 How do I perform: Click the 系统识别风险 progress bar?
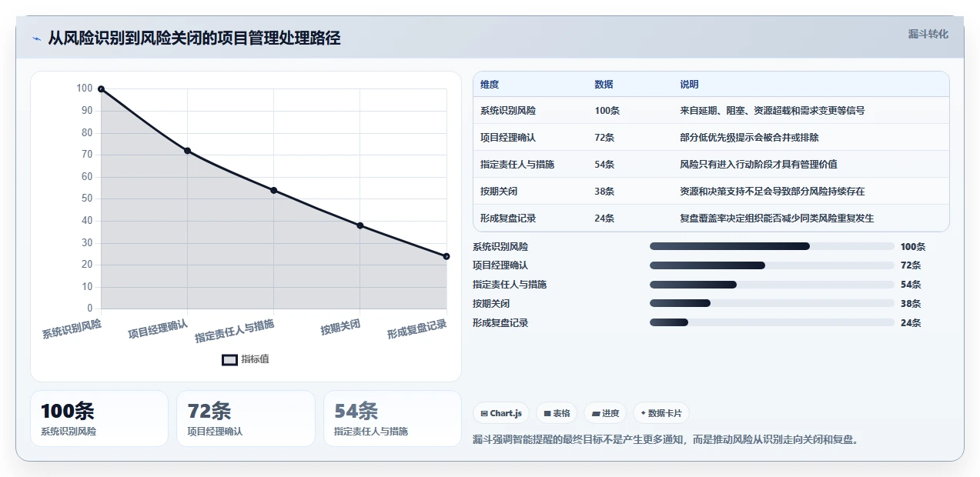coord(771,246)
